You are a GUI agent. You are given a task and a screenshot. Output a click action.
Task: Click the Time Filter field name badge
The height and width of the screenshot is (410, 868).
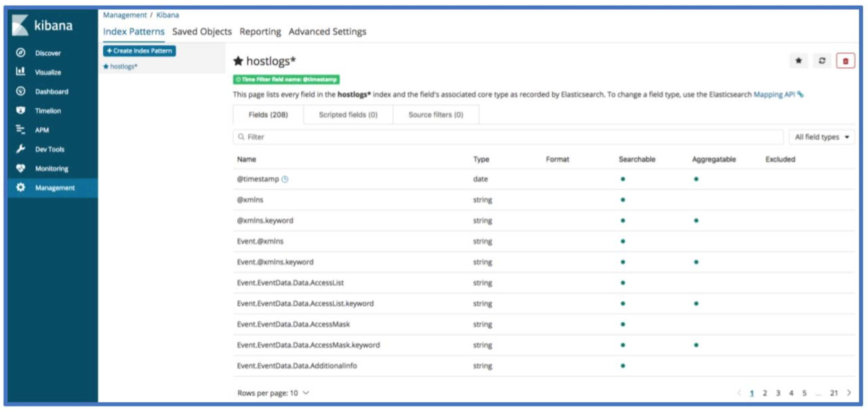tap(286, 80)
